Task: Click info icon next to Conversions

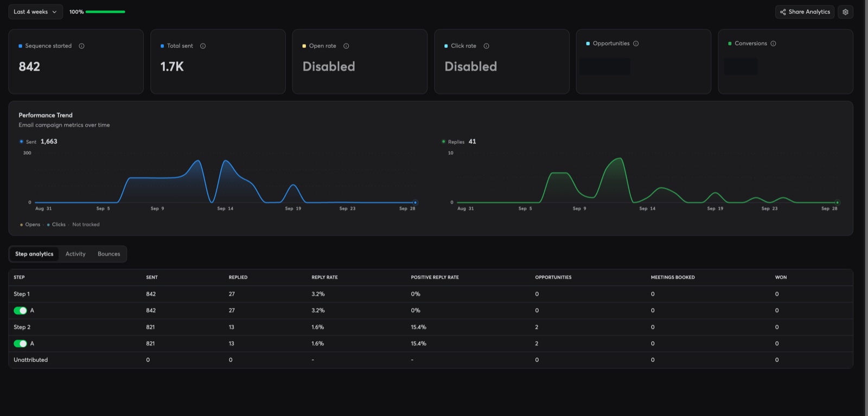Action: [773, 43]
